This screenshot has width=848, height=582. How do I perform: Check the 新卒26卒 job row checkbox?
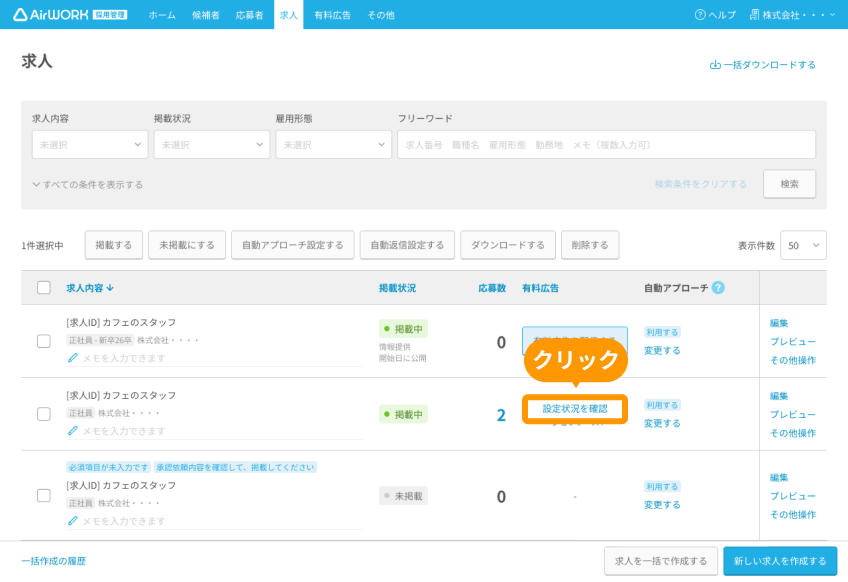coord(44,341)
